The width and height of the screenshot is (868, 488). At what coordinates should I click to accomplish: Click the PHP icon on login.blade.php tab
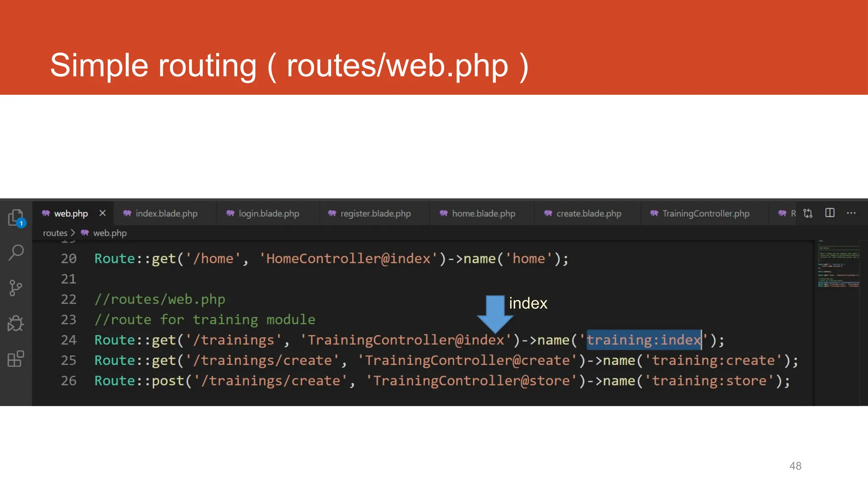coord(230,213)
